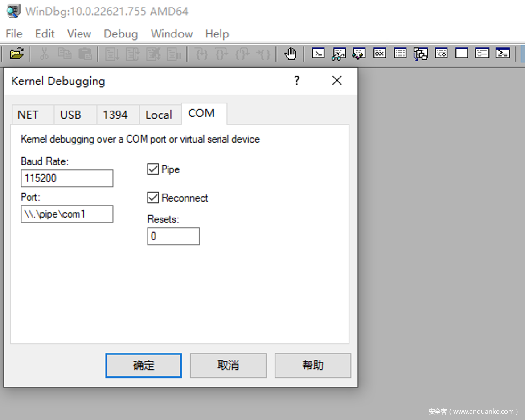525x420 pixels.
Task: Click the Open Source File folder icon
Action: 16,54
